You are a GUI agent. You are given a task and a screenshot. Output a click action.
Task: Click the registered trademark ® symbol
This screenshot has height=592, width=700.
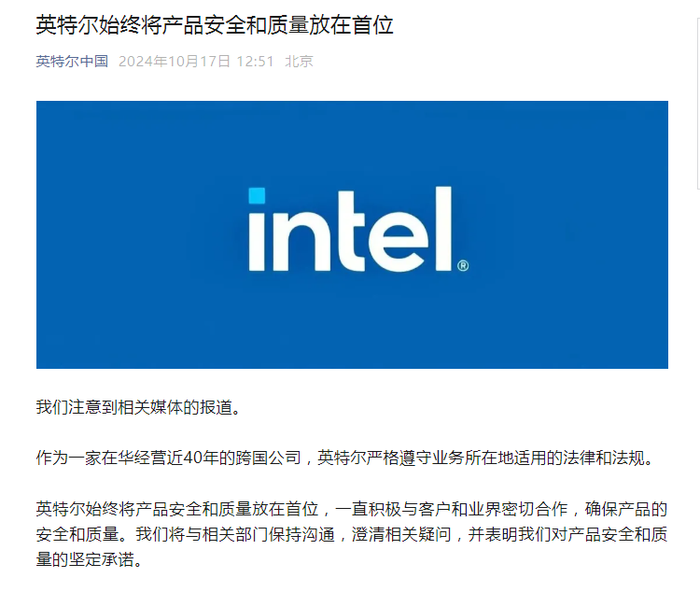pyautogui.click(x=463, y=266)
